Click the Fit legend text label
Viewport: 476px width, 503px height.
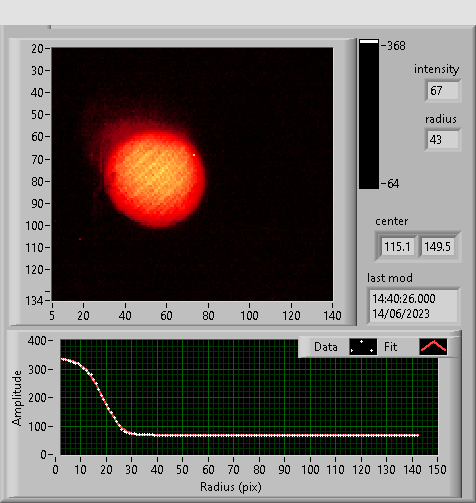point(390,347)
